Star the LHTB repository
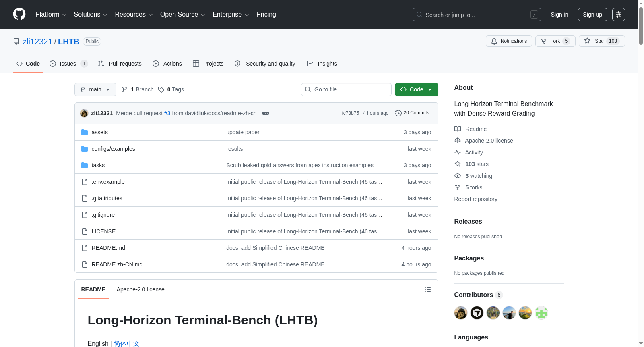This screenshot has height=347, width=644. click(x=602, y=41)
